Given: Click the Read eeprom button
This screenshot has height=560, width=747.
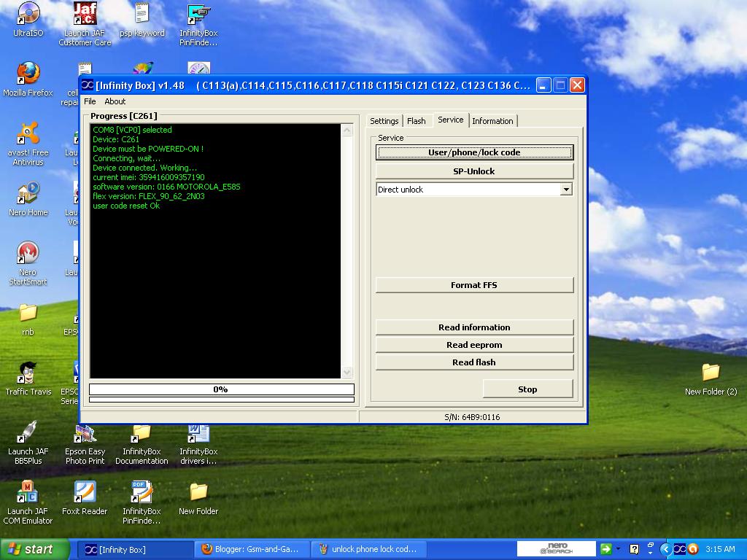Looking at the screenshot, I should coord(474,345).
